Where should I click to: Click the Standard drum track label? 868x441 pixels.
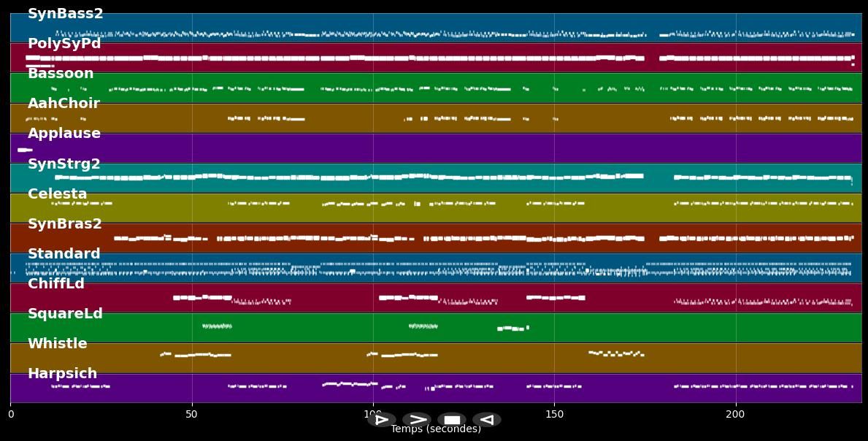click(64, 254)
